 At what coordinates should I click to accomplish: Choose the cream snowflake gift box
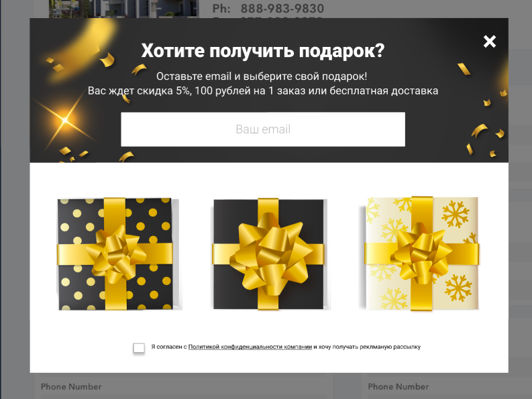(421, 253)
